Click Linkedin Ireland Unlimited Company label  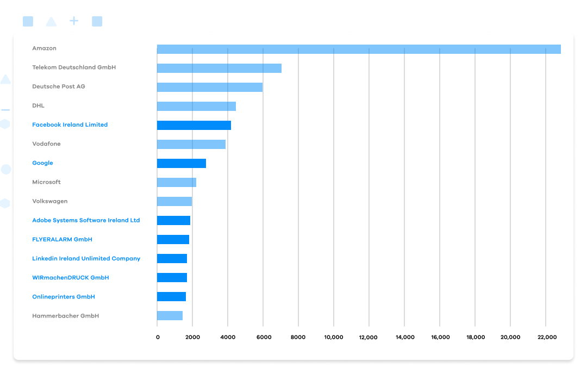click(86, 258)
